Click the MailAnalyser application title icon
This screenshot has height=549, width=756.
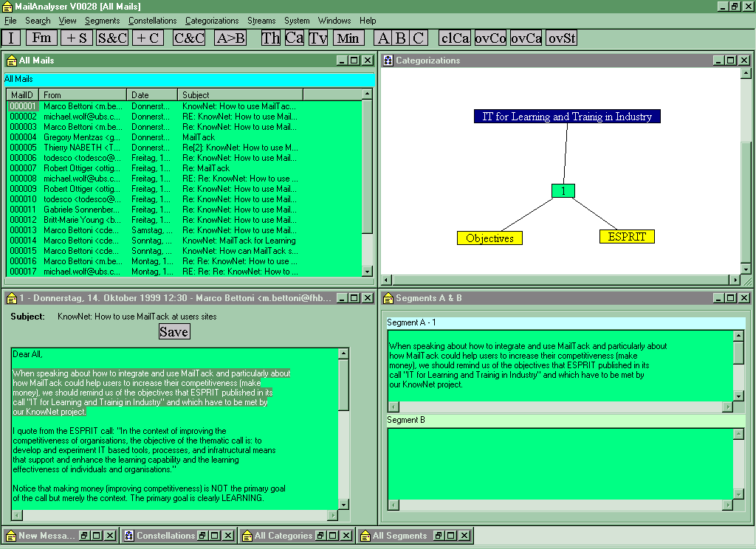[7, 6]
